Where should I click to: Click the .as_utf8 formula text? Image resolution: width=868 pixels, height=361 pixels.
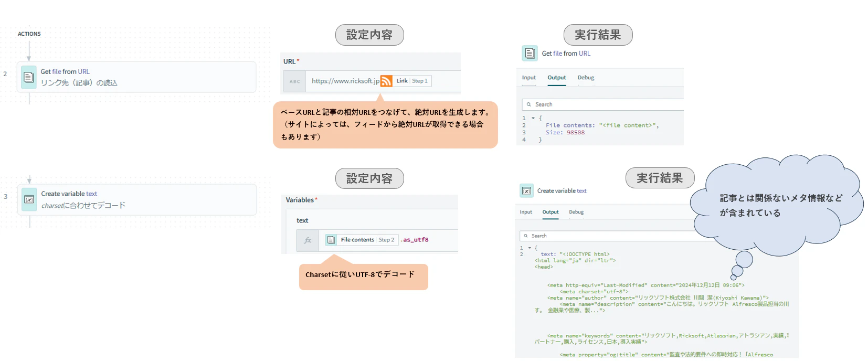(415, 240)
